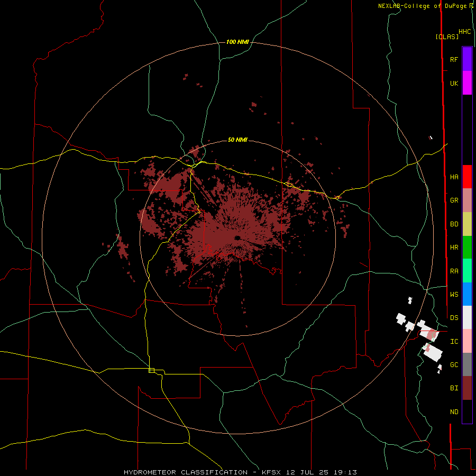Click the "ND" legend label
The width and height of the screenshot is (476, 476).
[454, 412]
